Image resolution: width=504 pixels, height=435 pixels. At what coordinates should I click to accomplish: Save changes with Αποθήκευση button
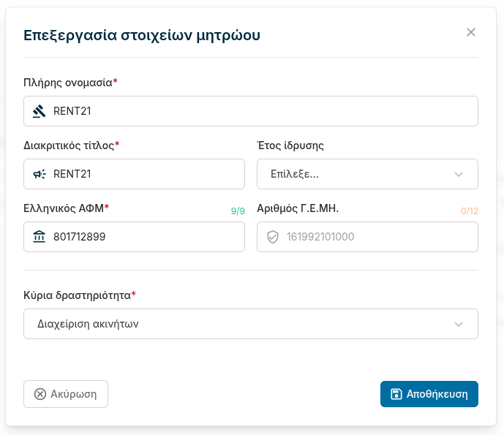tap(429, 394)
